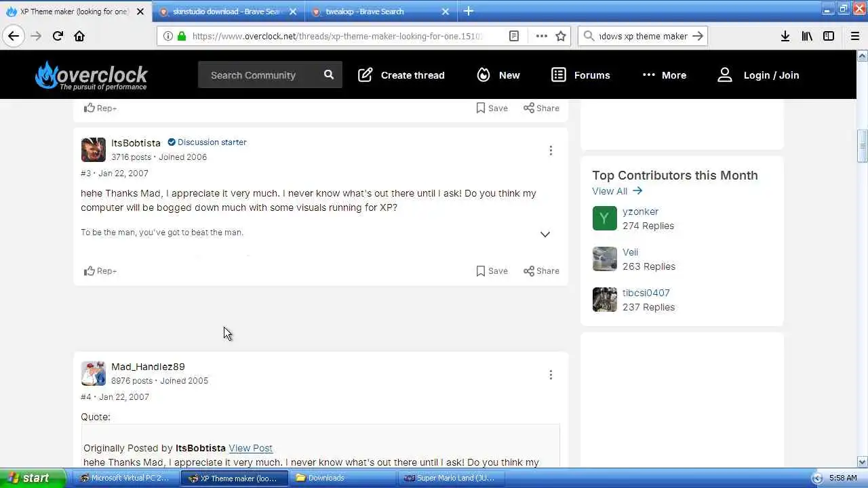Open the More menu

[x=664, y=75]
